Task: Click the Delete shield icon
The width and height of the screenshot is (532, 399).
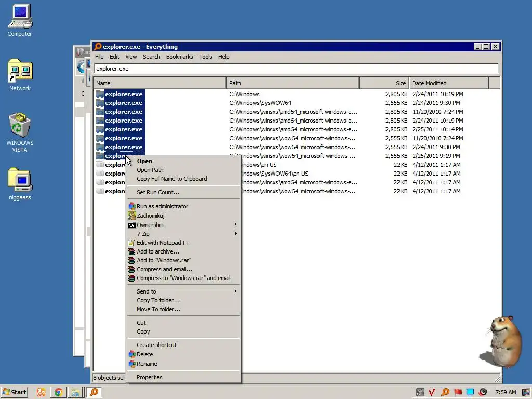Action: [132, 354]
